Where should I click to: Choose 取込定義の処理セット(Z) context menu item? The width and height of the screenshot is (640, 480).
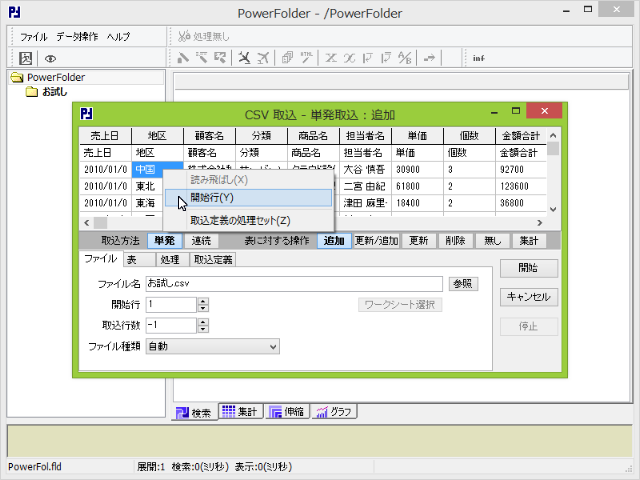coord(249,221)
